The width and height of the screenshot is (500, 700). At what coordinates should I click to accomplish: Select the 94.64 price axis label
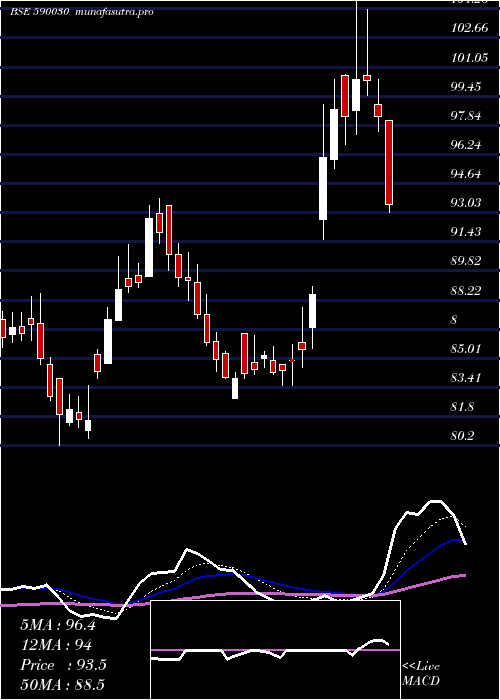tap(466, 174)
